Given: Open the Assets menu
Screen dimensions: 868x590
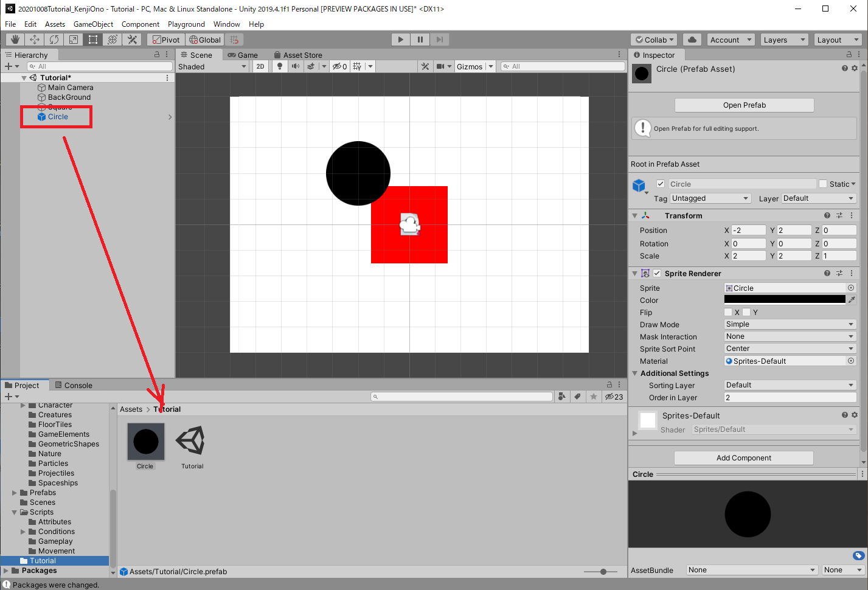Looking at the screenshot, I should point(55,24).
